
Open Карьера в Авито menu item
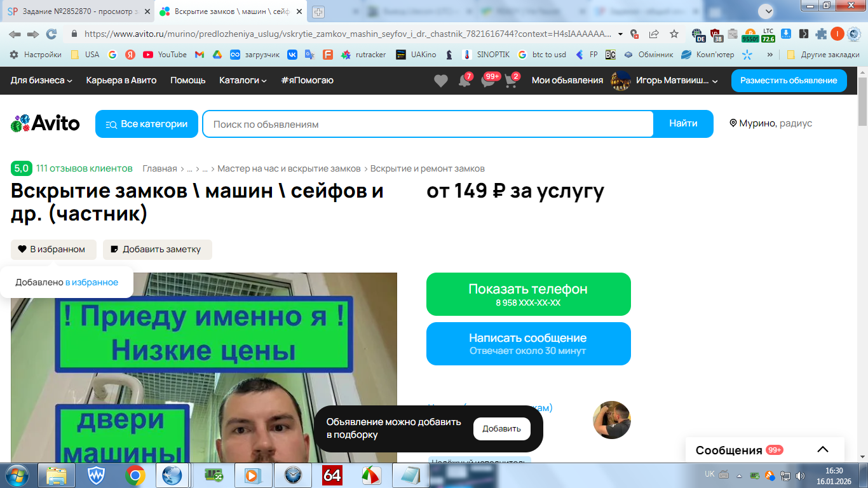pos(121,80)
